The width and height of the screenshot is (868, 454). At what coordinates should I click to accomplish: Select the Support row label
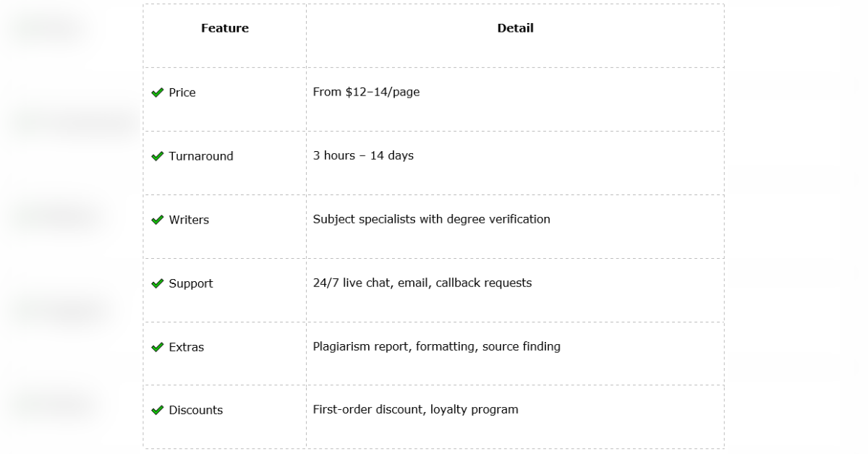tap(191, 283)
